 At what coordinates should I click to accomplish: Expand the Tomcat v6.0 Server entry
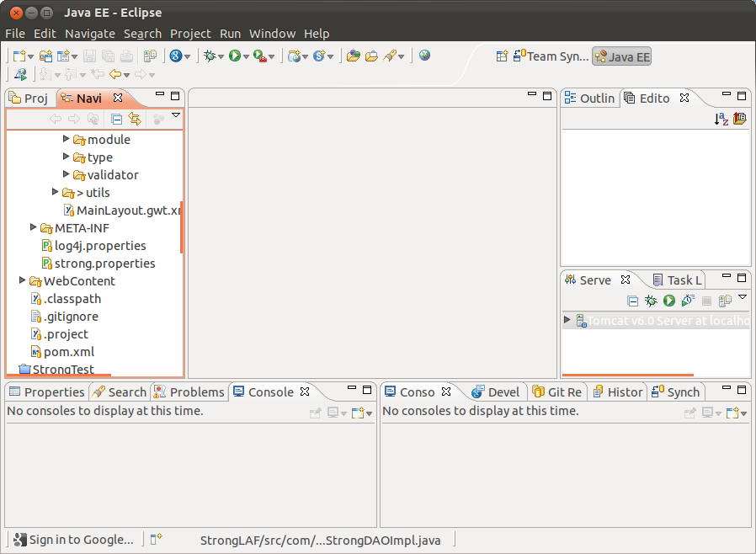[567, 320]
